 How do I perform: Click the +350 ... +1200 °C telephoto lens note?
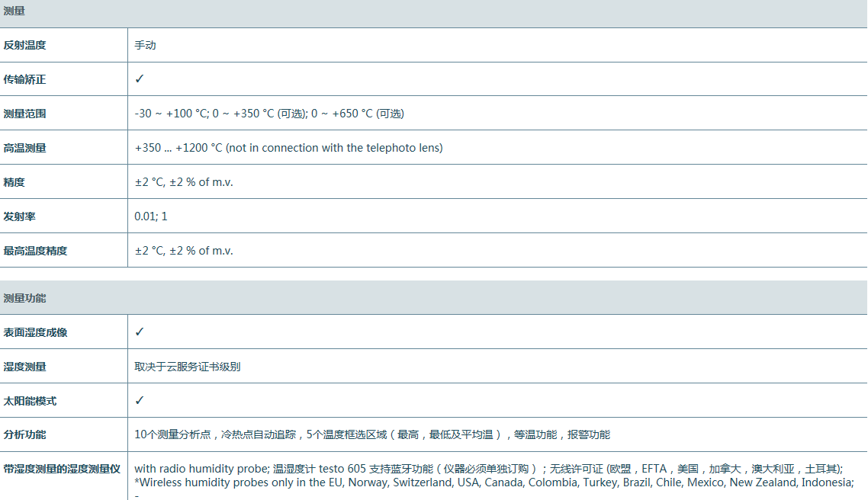[288, 148]
